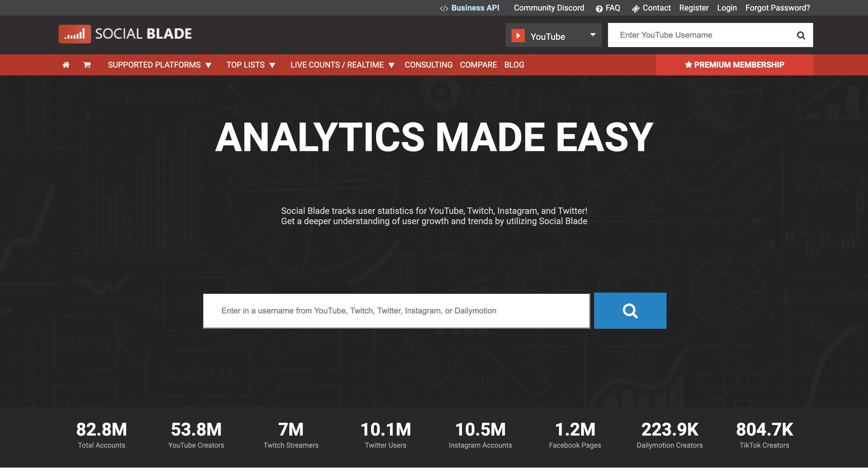Expand the Top Lists menu
The height and width of the screenshot is (476, 868).
(250, 65)
